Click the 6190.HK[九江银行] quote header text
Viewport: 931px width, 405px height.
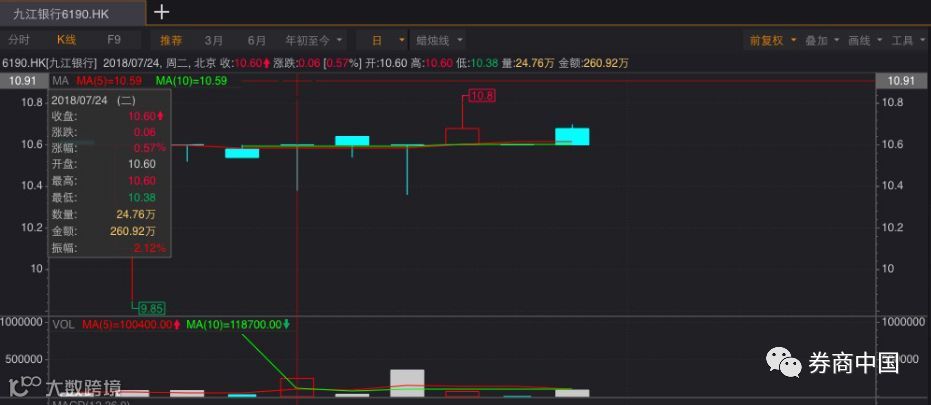pos(49,63)
